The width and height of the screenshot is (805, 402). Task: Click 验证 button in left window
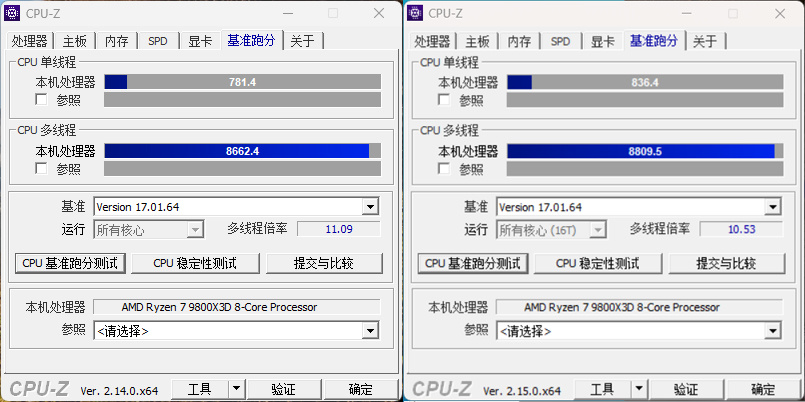(284, 389)
